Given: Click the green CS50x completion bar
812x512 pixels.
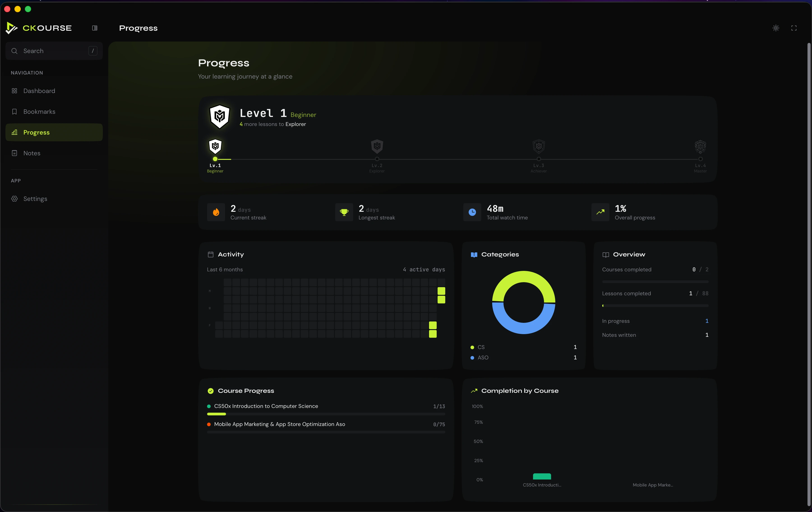Looking at the screenshot, I should point(542,476).
